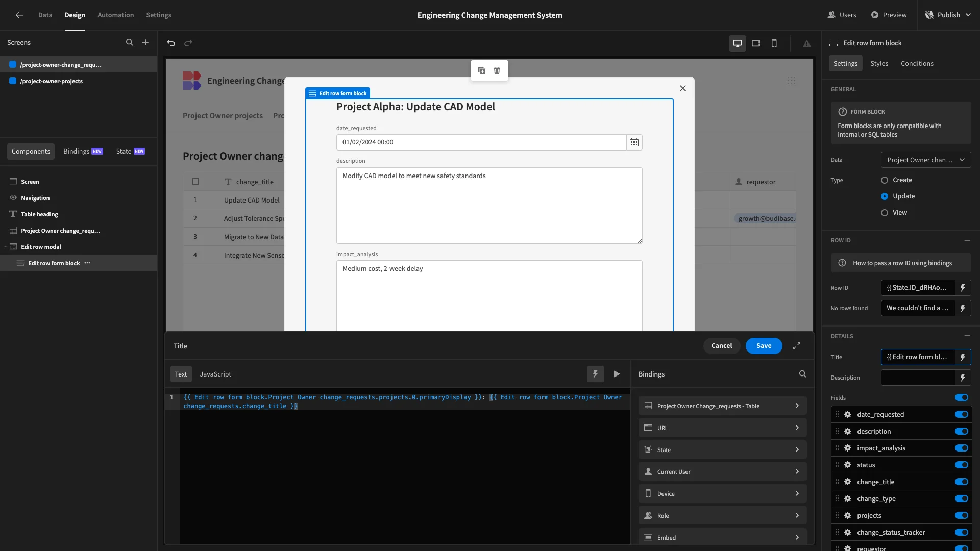Duplicate the selected form block
Screen dimensions: 980x551
(482, 70)
